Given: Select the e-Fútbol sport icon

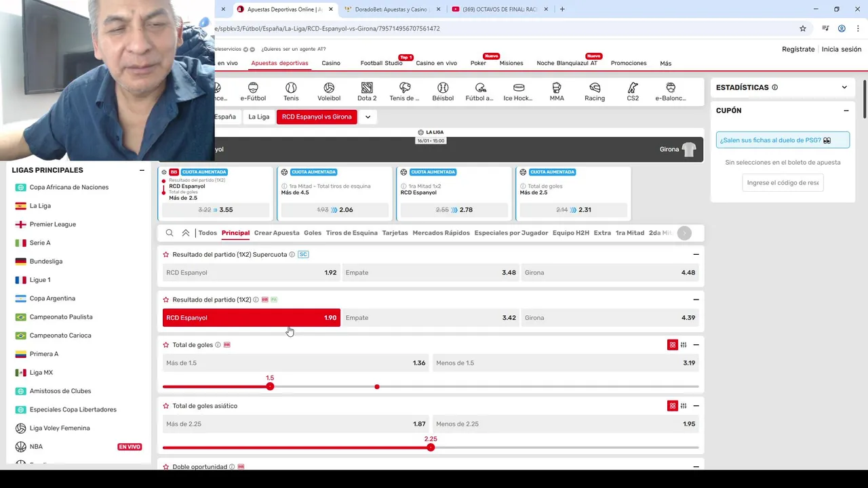Looking at the screenshot, I should click(x=253, y=91).
